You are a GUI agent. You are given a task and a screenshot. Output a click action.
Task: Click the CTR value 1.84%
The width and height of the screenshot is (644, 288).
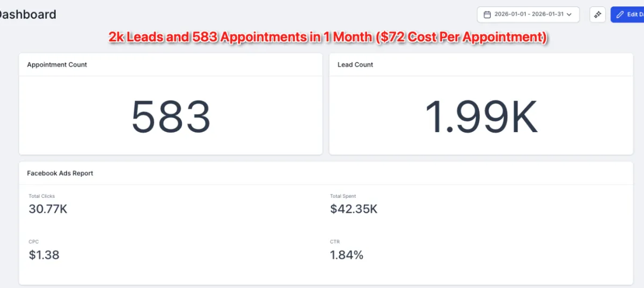point(347,255)
